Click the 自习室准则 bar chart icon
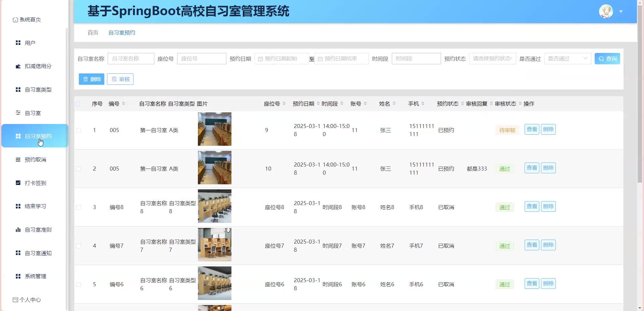Viewport: 644px width, 311px height. coord(18,230)
